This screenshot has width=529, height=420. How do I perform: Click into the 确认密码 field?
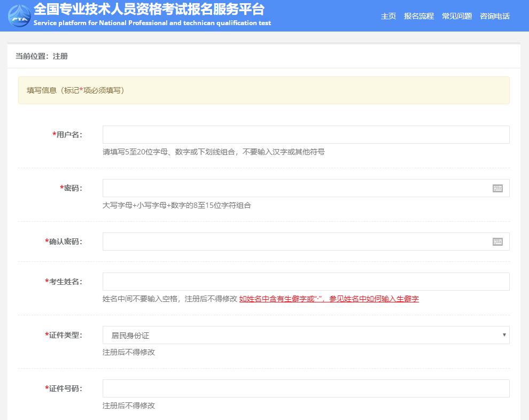point(295,242)
